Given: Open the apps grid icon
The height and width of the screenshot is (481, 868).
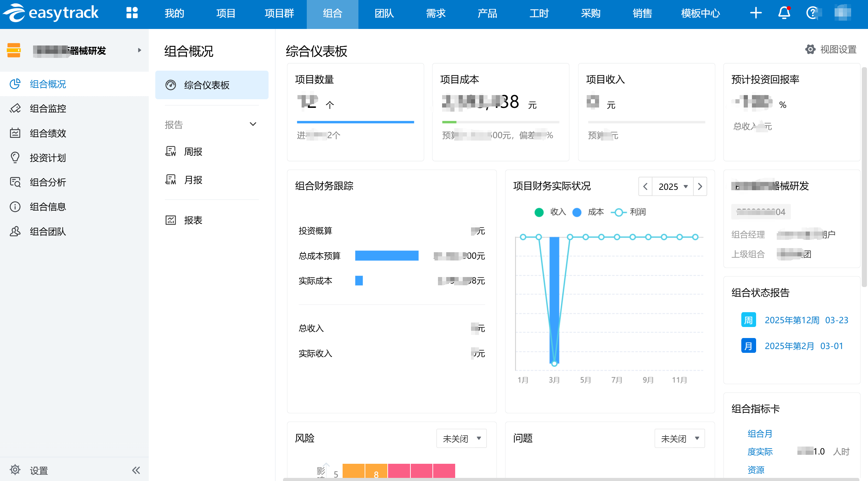Looking at the screenshot, I should tap(132, 13).
